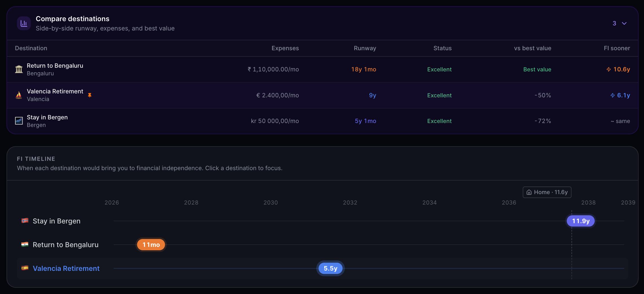
Task: Click Excellent status in Bergen row
Action: coord(439,121)
